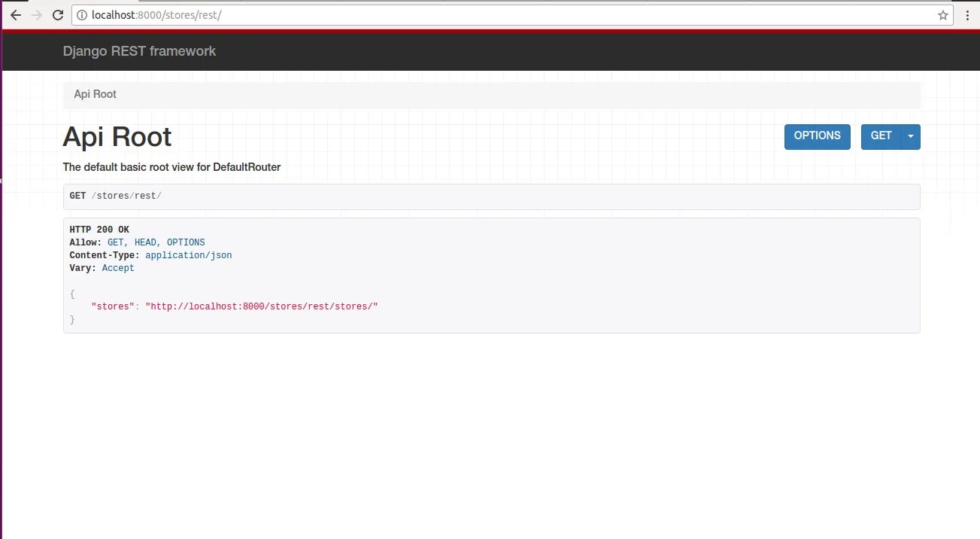Click the GET button
This screenshot has height=539, width=980.
click(x=881, y=136)
